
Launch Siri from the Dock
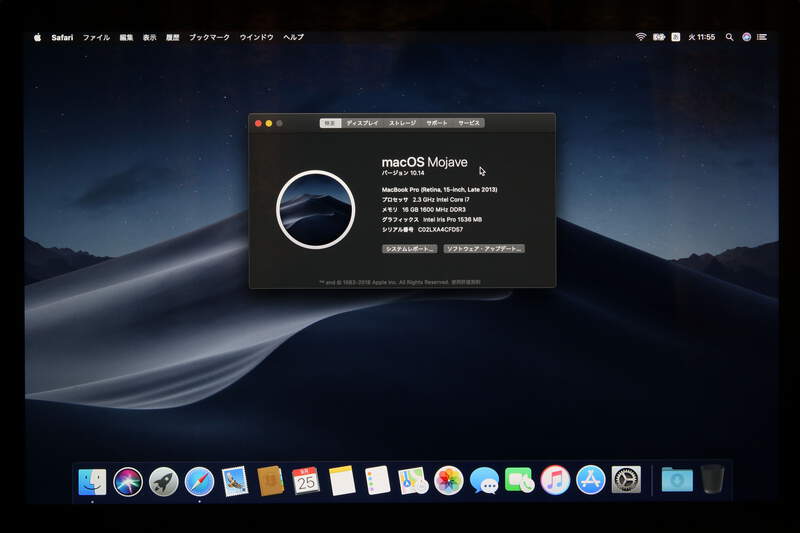click(x=128, y=481)
